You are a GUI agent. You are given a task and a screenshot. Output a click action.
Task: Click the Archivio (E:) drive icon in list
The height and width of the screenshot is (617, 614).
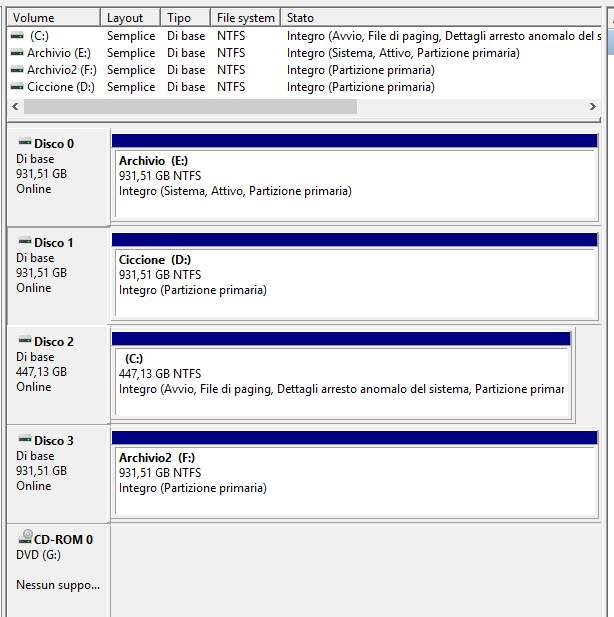coord(16,53)
